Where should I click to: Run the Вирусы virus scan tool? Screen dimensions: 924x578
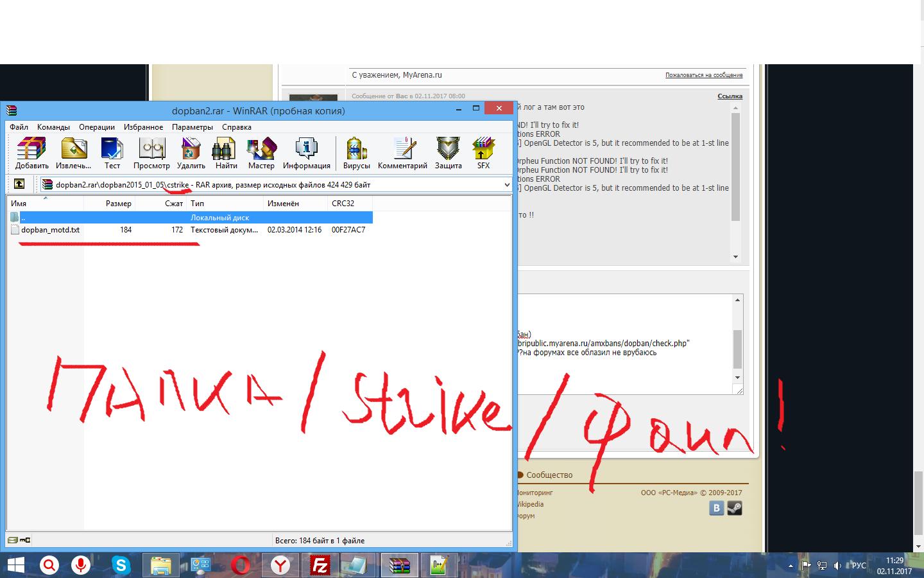tap(356, 153)
